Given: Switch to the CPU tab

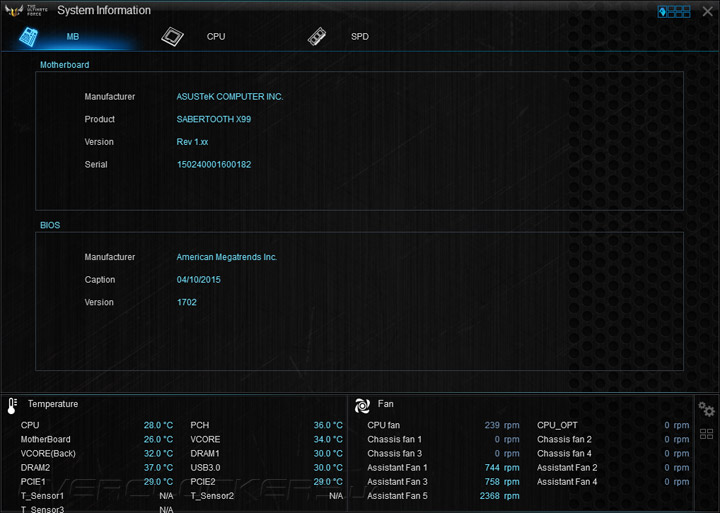Looking at the screenshot, I should pos(216,37).
